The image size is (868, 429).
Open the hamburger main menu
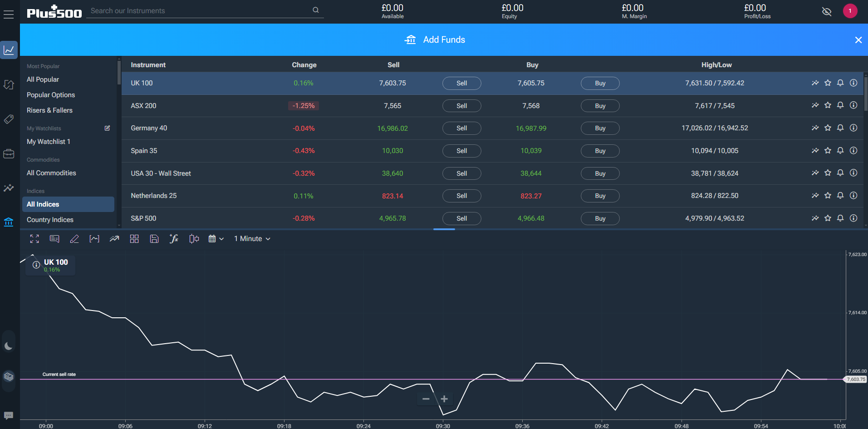click(x=9, y=15)
